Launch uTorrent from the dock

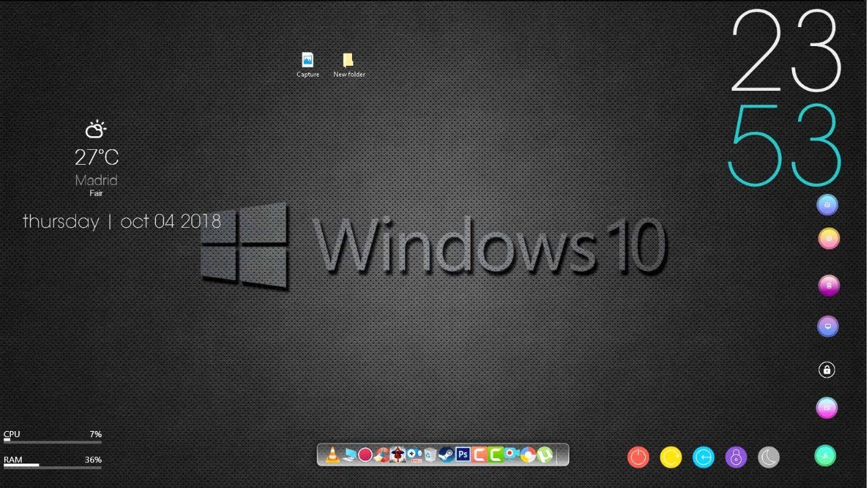(545, 455)
